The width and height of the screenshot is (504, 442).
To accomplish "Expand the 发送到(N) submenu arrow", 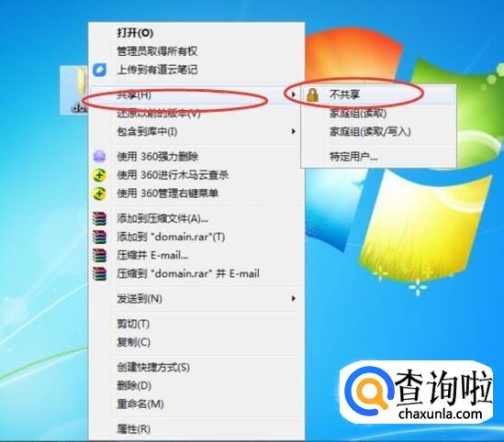I will (293, 299).
